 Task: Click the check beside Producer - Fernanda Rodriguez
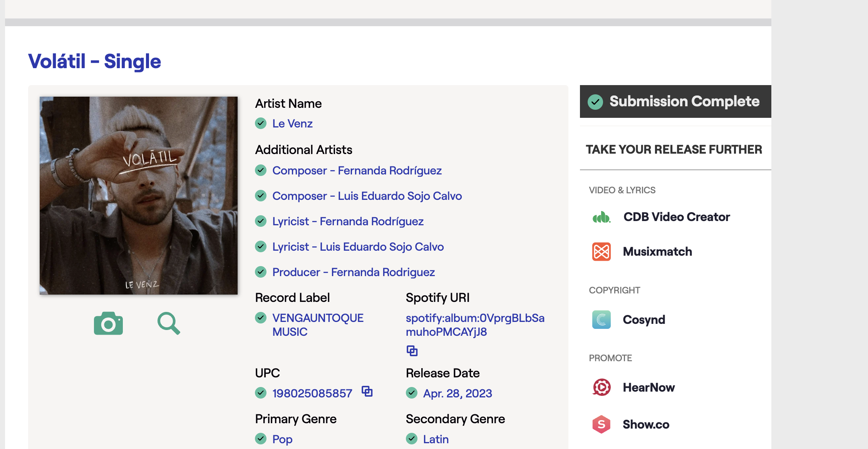click(261, 272)
